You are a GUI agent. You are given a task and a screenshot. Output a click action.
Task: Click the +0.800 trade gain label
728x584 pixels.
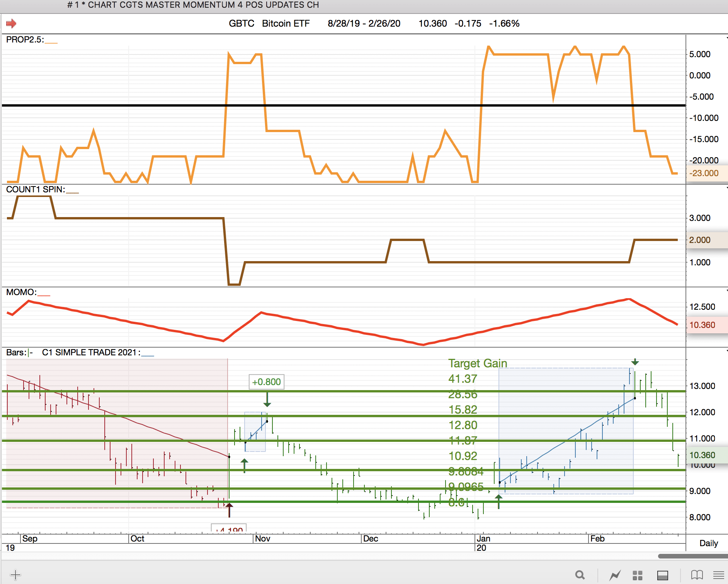click(266, 382)
